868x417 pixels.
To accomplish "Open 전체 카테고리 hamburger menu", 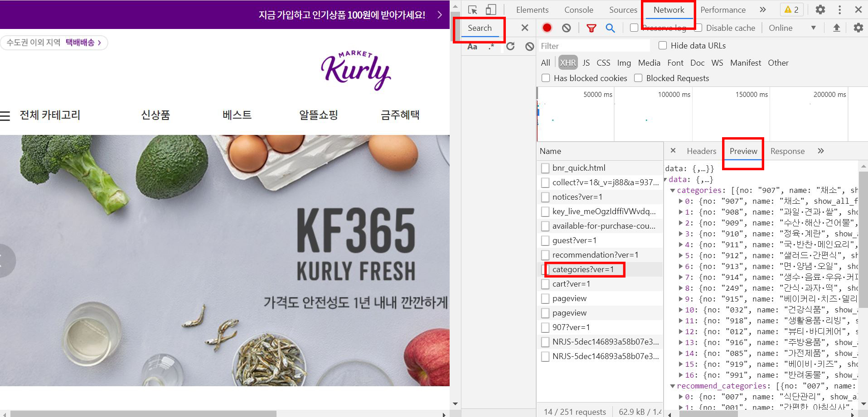I will tap(40, 115).
